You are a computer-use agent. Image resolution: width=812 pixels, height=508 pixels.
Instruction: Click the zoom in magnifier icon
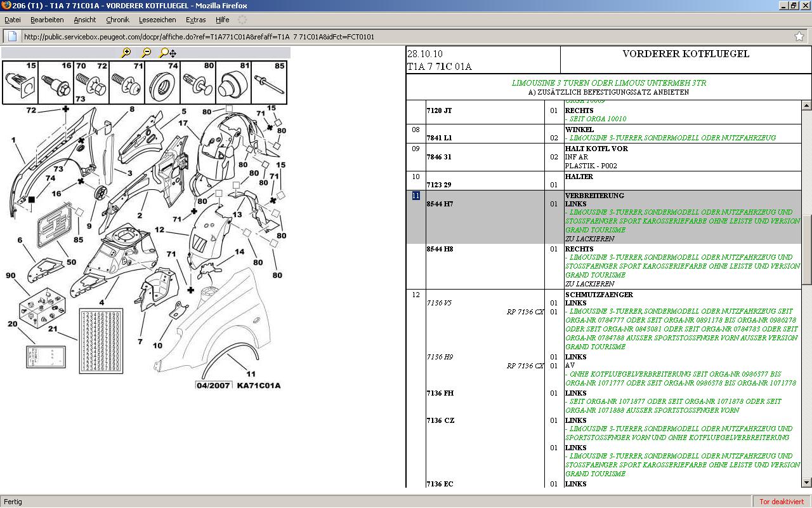126,53
